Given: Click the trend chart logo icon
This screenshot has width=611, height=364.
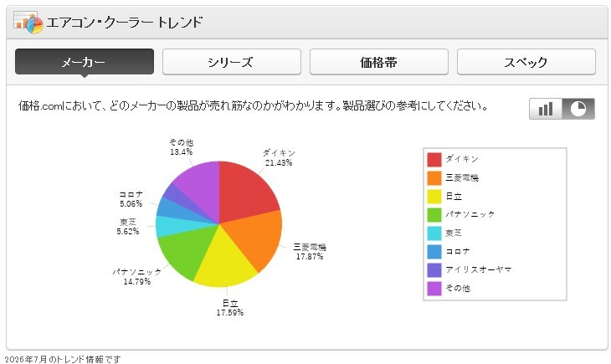Looking at the screenshot, I should pos(28,22).
